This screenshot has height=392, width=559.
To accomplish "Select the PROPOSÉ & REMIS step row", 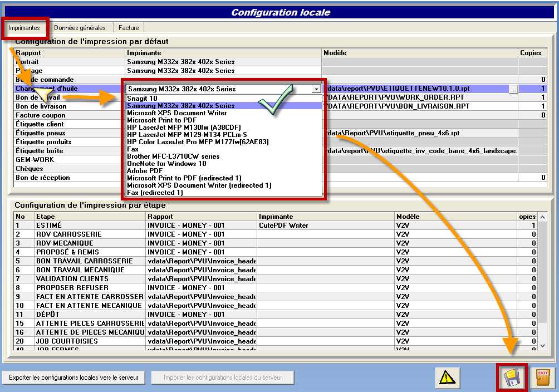I will click(276, 252).
